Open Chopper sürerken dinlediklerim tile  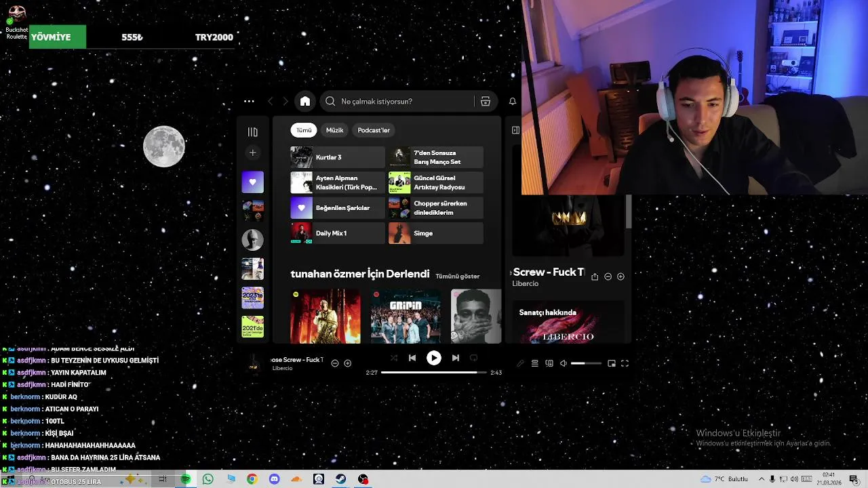coord(436,208)
